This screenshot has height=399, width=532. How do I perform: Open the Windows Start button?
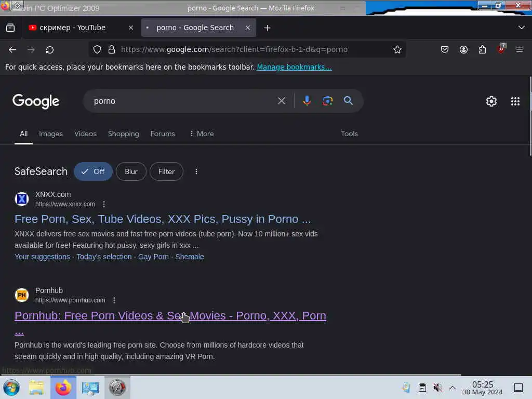point(11,388)
